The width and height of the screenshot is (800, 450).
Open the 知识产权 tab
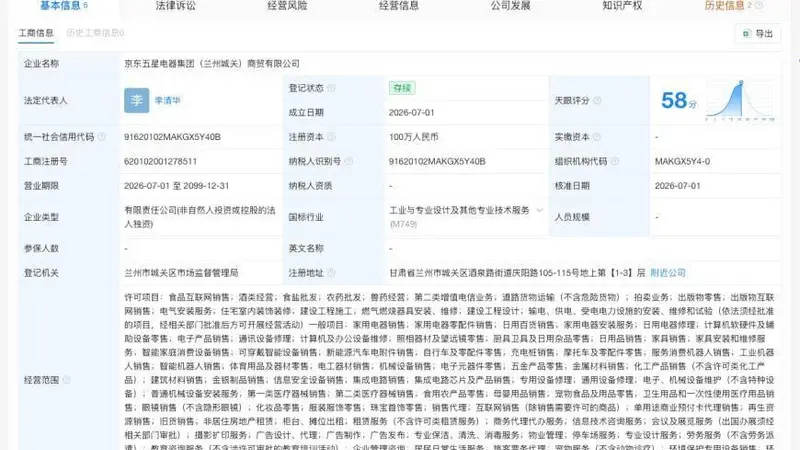622,6
